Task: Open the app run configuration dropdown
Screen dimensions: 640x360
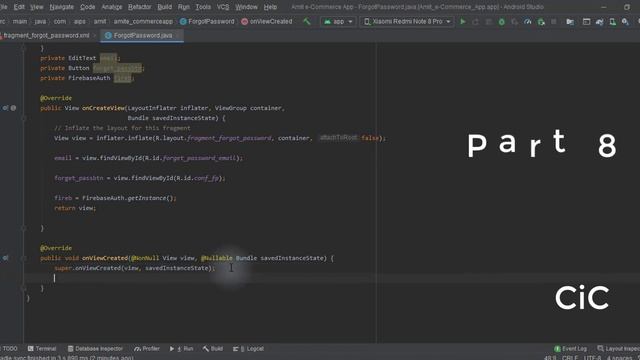Action: coord(338,21)
